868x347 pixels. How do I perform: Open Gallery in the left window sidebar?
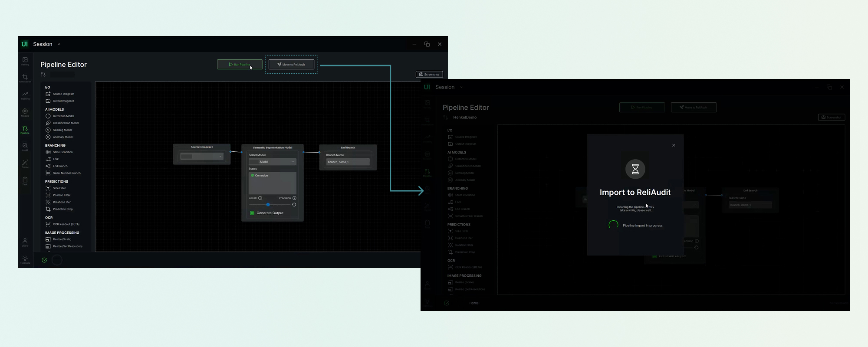point(25,61)
